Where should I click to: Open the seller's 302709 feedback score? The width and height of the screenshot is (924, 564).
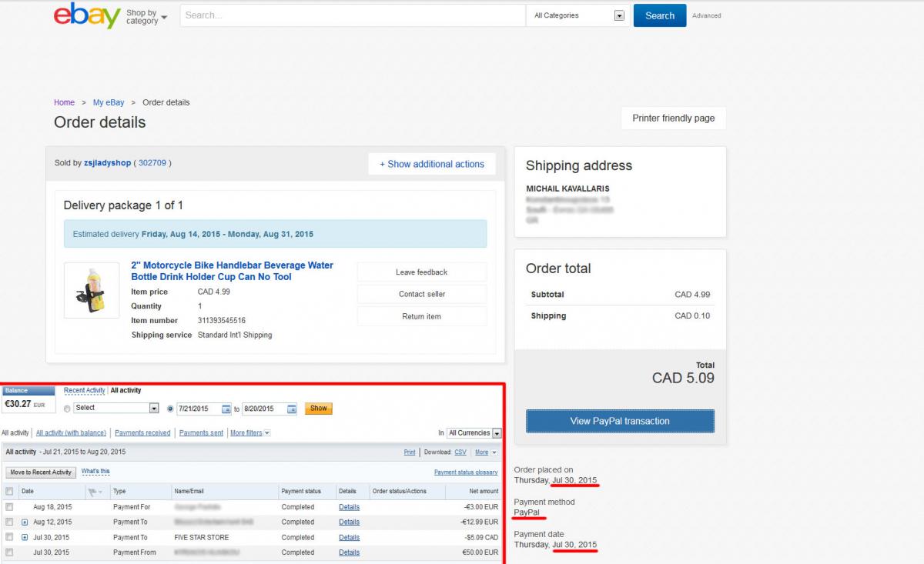point(152,163)
